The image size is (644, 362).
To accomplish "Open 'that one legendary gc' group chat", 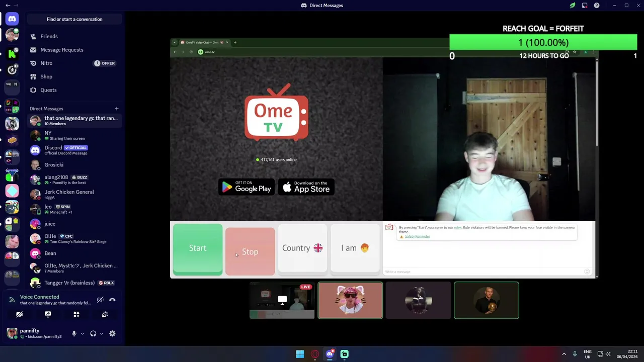I will click(74, 121).
